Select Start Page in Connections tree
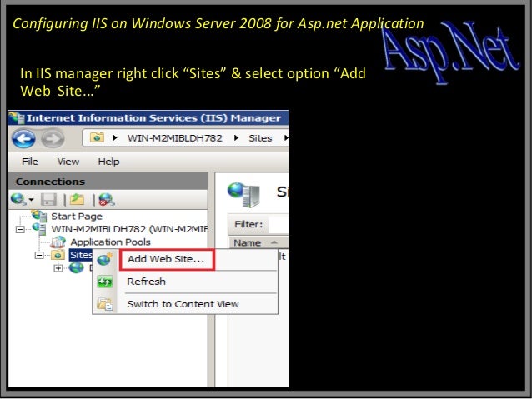The height and width of the screenshot is (399, 532). [x=77, y=217]
